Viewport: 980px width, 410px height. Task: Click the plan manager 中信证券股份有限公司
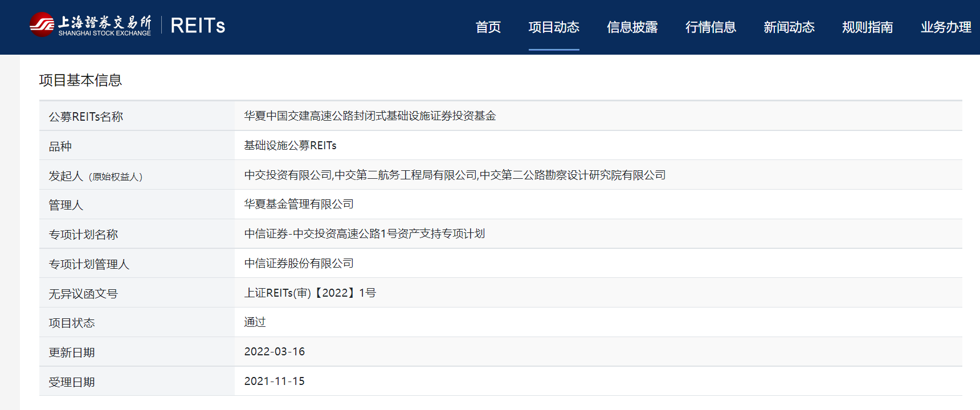(299, 264)
